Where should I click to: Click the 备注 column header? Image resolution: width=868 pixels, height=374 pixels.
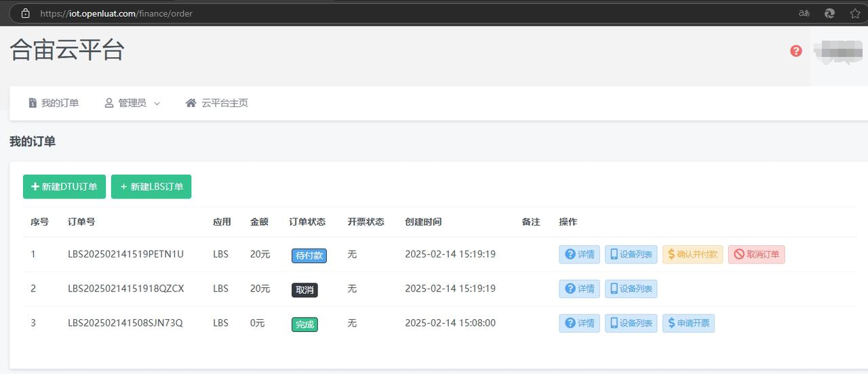click(x=531, y=222)
